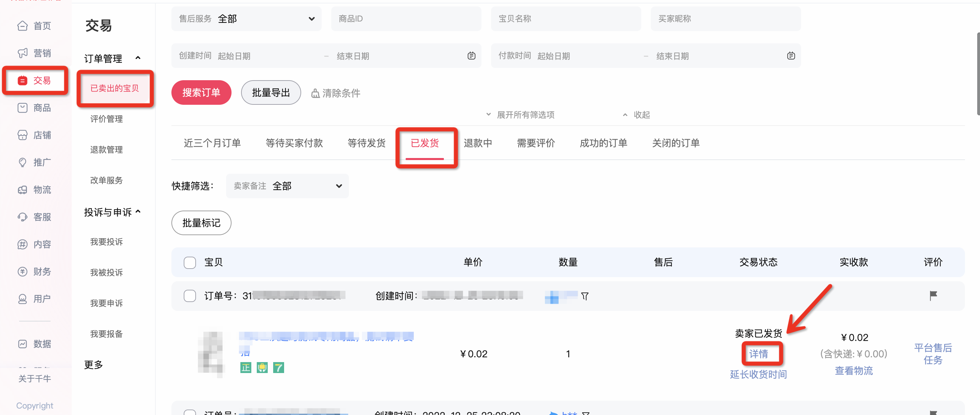Image resolution: width=980 pixels, height=415 pixels.
Task: Open the 营销 megaphone icon
Action: click(x=23, y=53)
